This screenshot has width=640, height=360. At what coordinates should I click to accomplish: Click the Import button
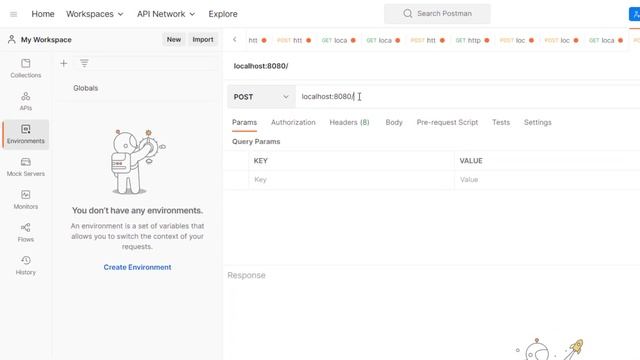click(203, 40)
